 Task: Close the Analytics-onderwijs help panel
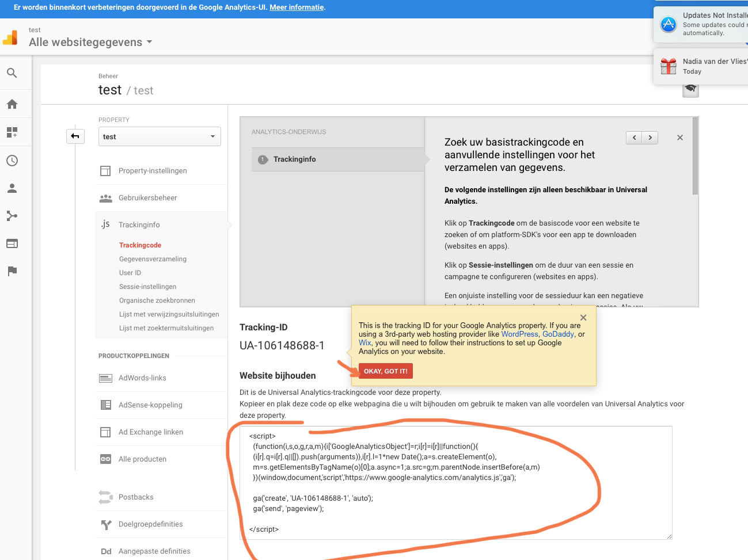tap(680, 138)
